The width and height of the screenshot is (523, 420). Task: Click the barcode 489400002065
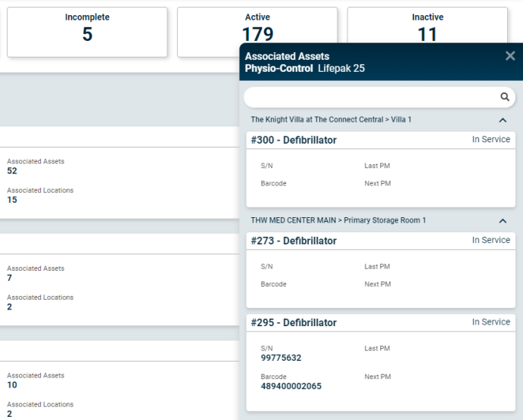coord(291,386)
